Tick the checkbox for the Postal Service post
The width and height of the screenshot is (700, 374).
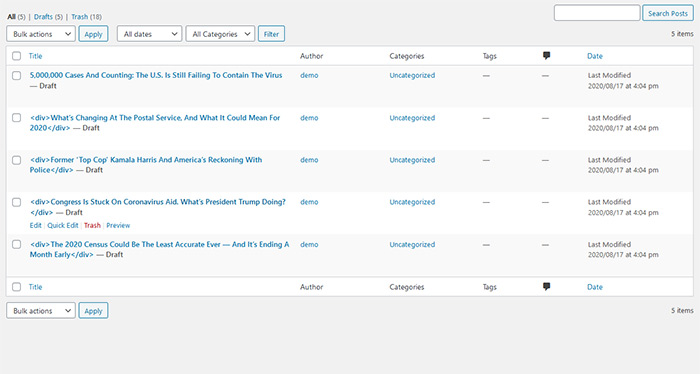17,118
